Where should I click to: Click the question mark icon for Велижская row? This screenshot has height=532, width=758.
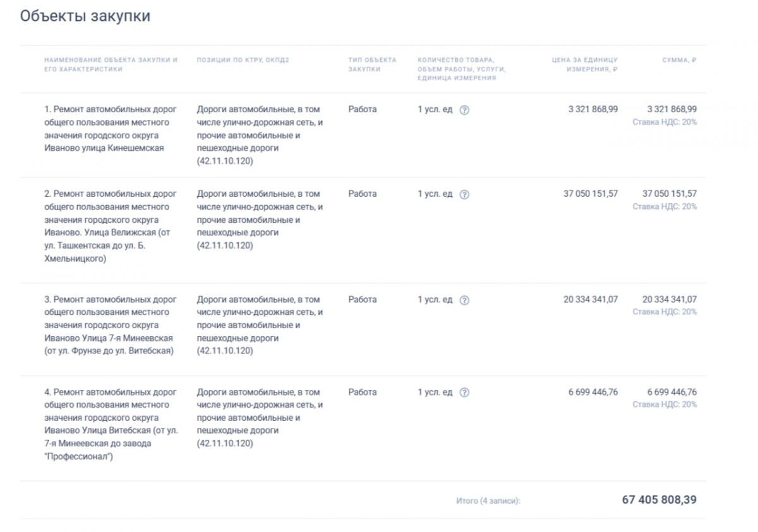click(x=464, y=194)
